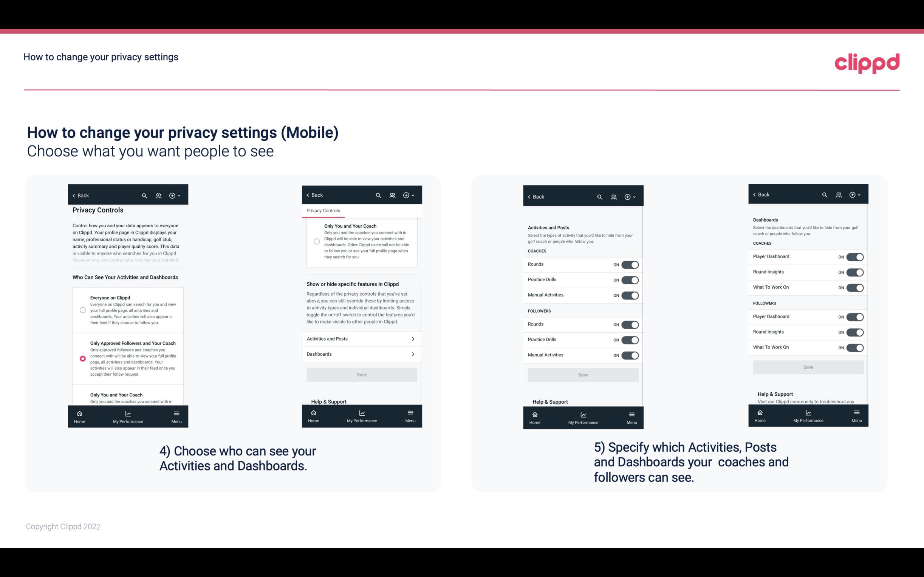Toggle What To Work On switch under Coaches
This screenshot has height=577, width=924.
click(x=855, y=287)
